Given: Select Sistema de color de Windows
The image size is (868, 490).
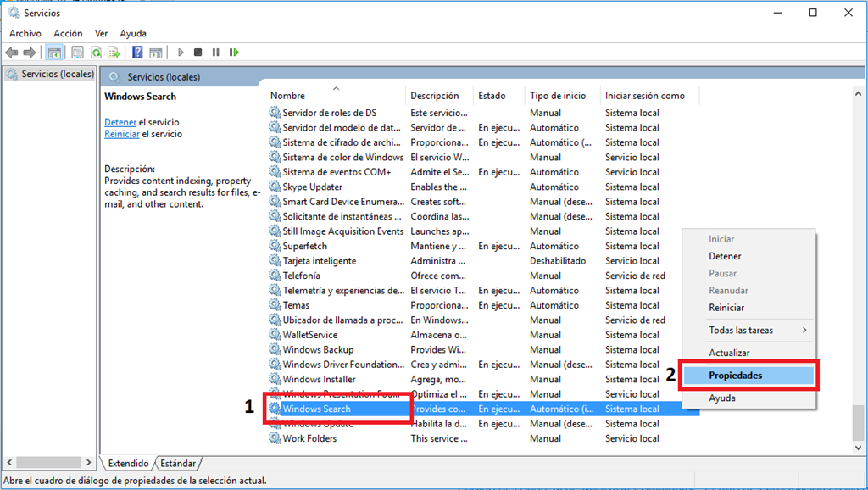Looking at the screenshot, I should click(483, 157).
